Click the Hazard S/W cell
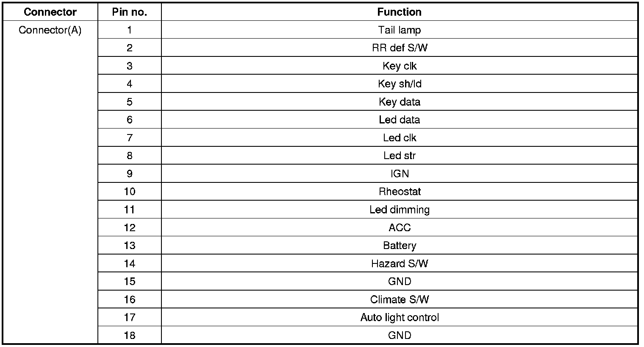 (x=399, y=263)
